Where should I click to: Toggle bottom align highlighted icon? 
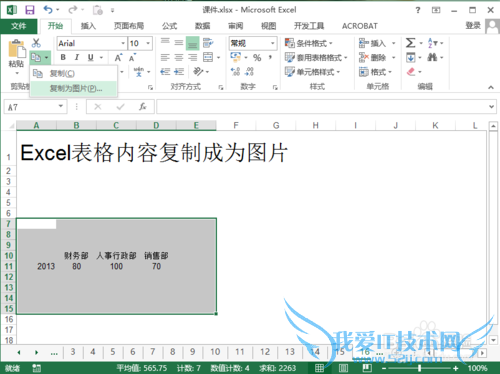192,43
